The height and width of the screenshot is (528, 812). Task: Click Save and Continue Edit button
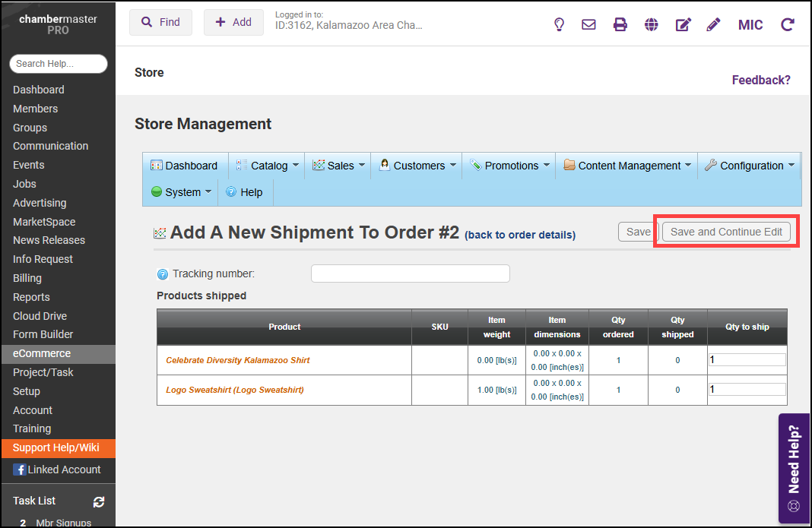tap(726, 232)
